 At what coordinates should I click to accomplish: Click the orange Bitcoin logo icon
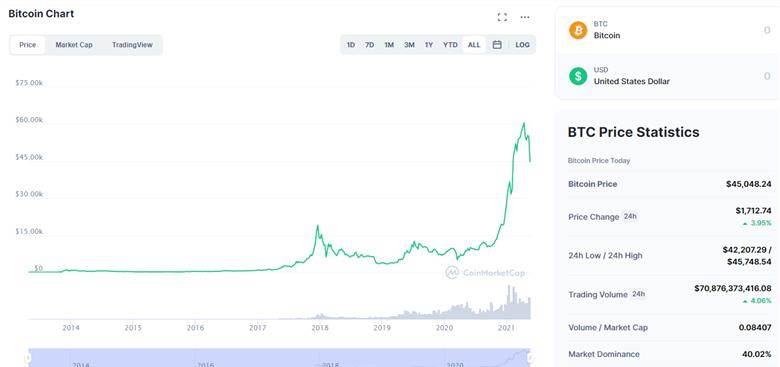point(578,30)
